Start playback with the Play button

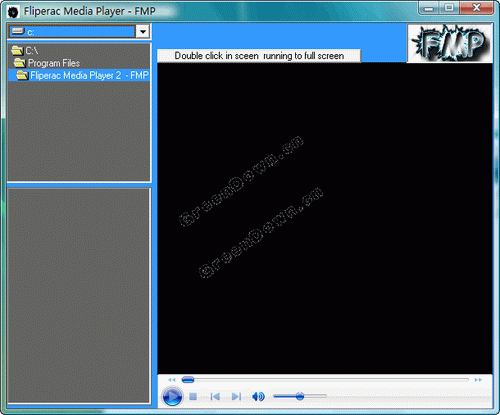[x=172, y=396]
